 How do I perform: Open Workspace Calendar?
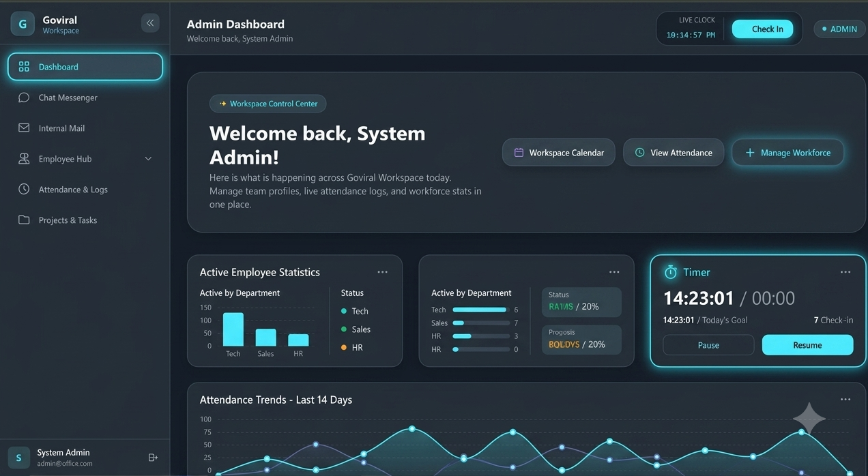point(559,153)
